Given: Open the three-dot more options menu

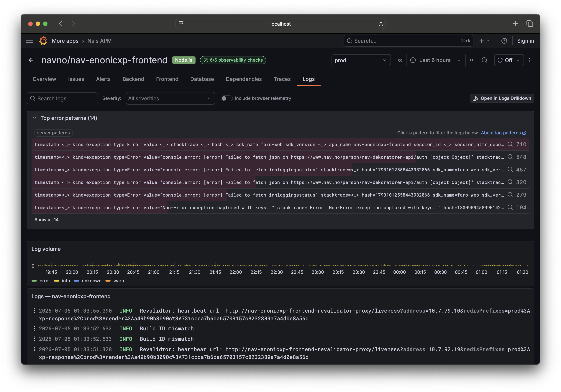Looking at the screenshot, I should (x=530, y=60).
